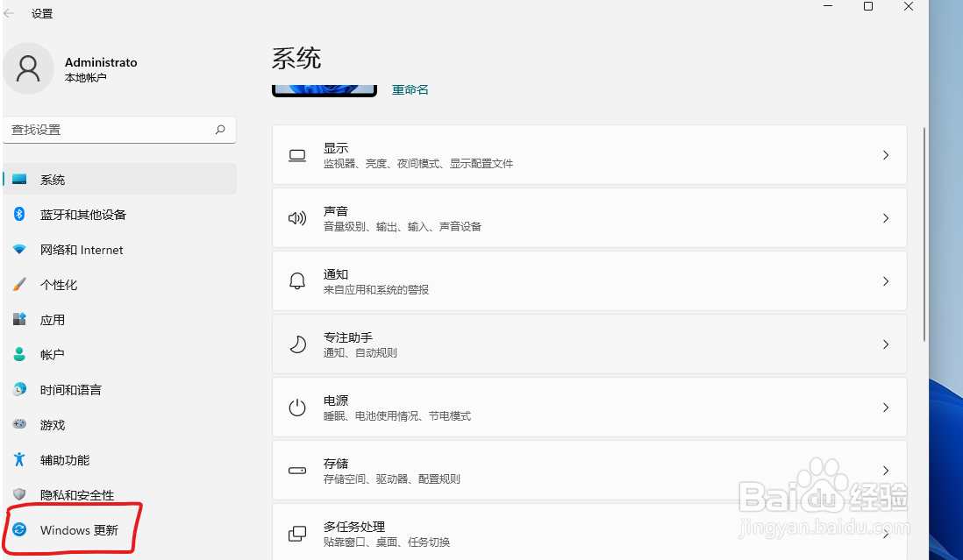Click the 多任务处理 window icon
Image resolution: width=963 pixels, height=560 pixels.
(297, 532)
